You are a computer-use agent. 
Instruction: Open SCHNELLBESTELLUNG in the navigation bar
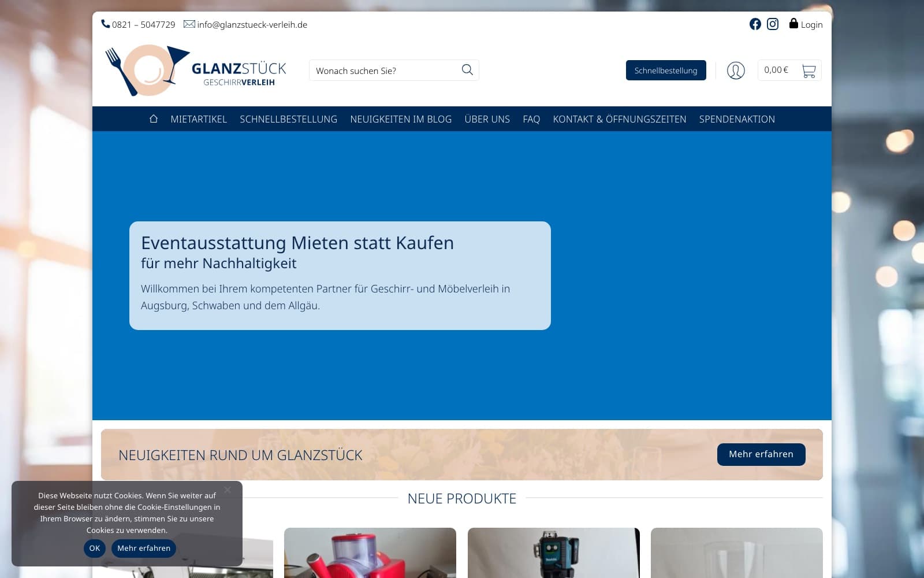click(289, 119)
